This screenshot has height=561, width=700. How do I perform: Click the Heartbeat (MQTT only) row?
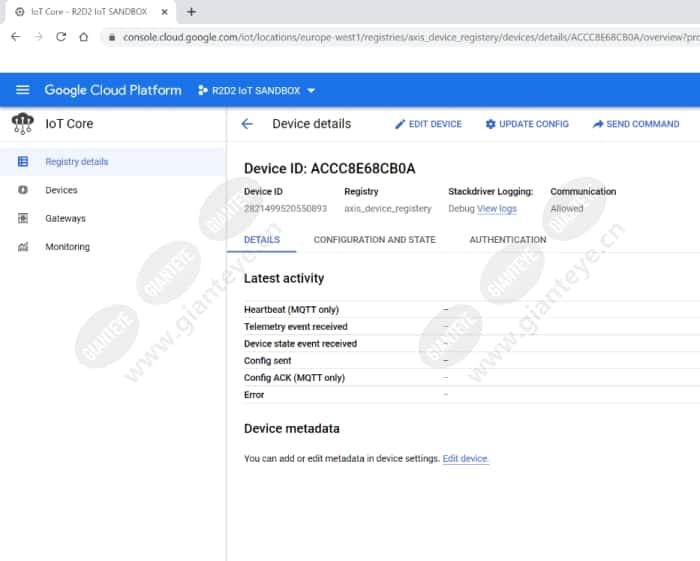click(x=471, y=309)
